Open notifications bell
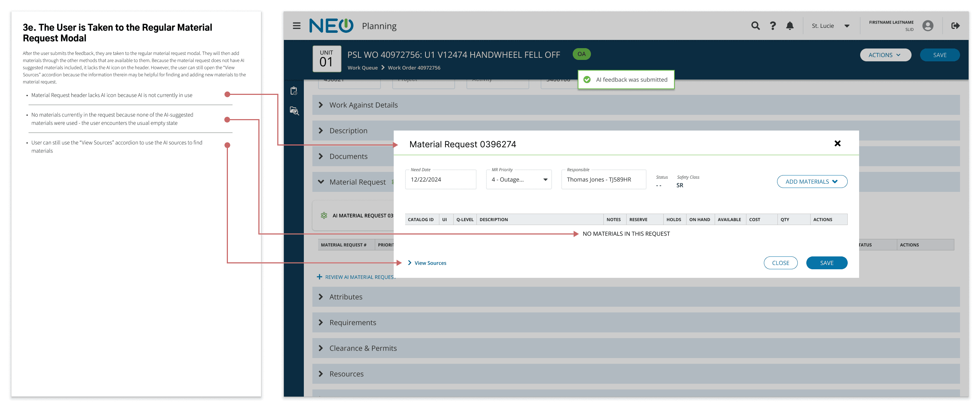980x408 pixels. pyautogui.click(x=790, y=26)
